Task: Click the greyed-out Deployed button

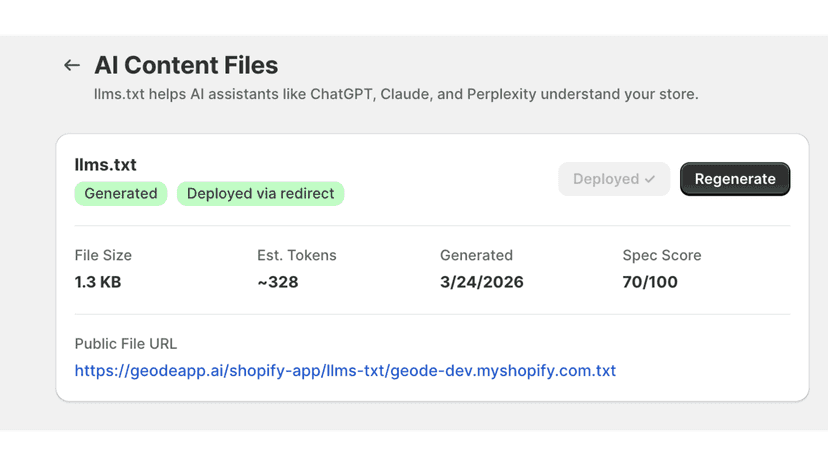Action: [x=614, y=179]
